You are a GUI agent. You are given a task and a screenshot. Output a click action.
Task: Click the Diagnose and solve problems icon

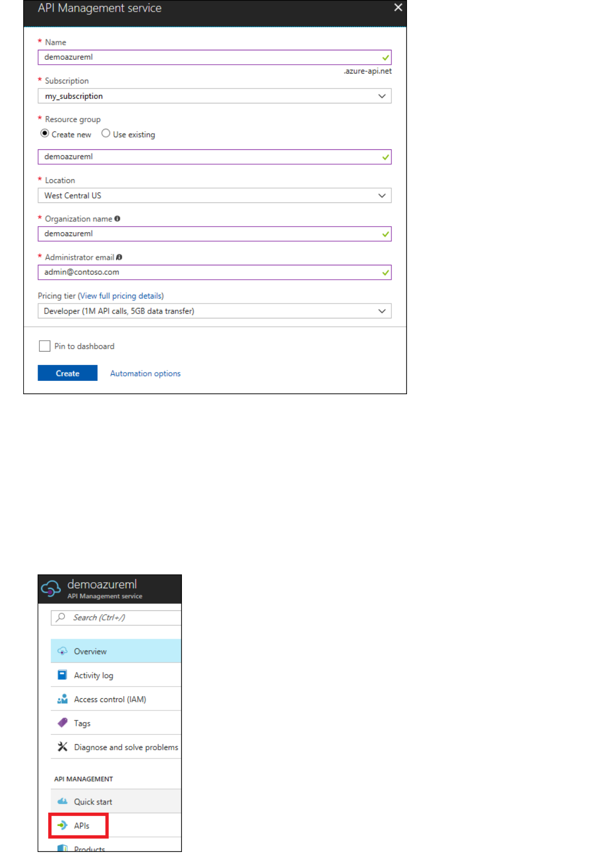point(62,747)
